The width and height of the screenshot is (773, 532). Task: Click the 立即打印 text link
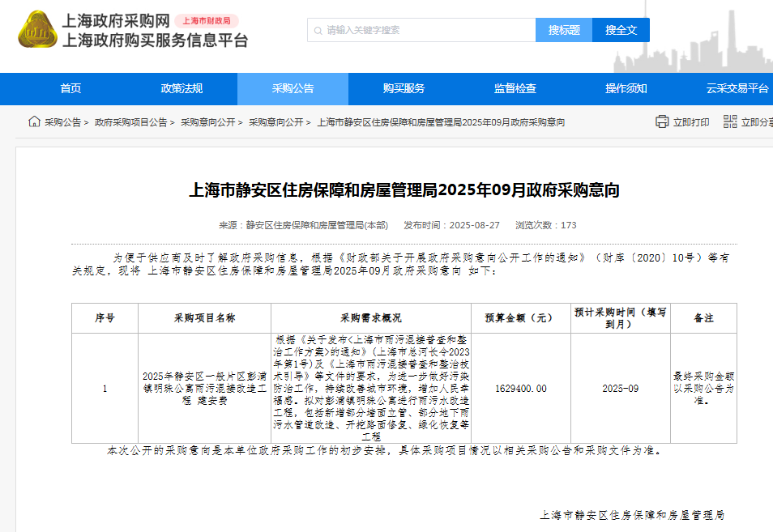point(691,122)
